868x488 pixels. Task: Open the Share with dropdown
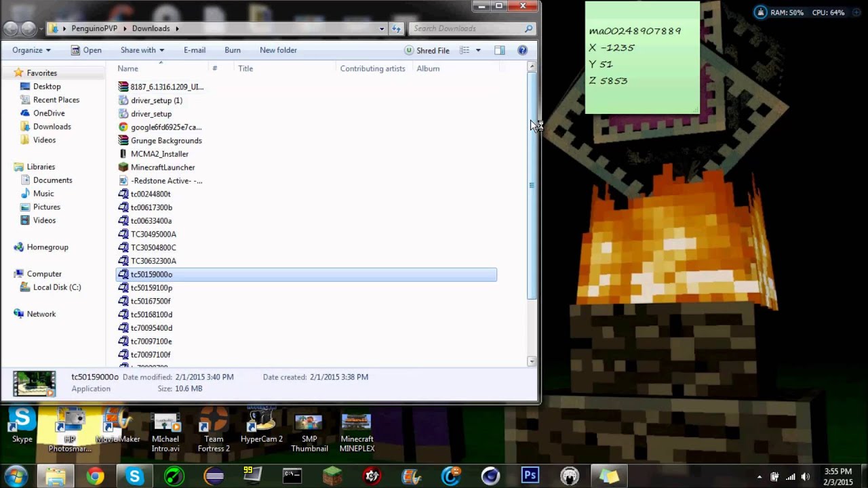tap(142, 50)
